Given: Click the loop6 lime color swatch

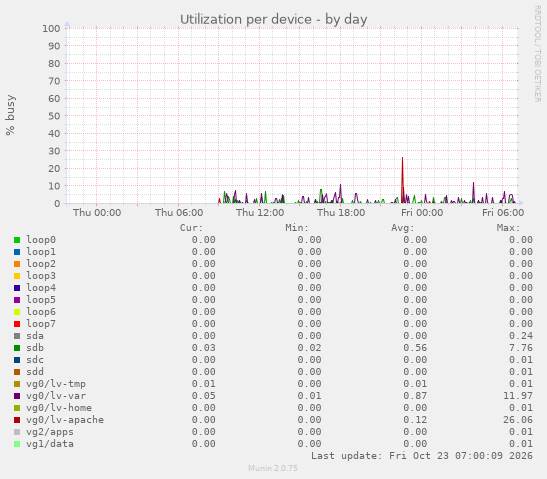Looking at the screenshot, I should pos(17,312).
